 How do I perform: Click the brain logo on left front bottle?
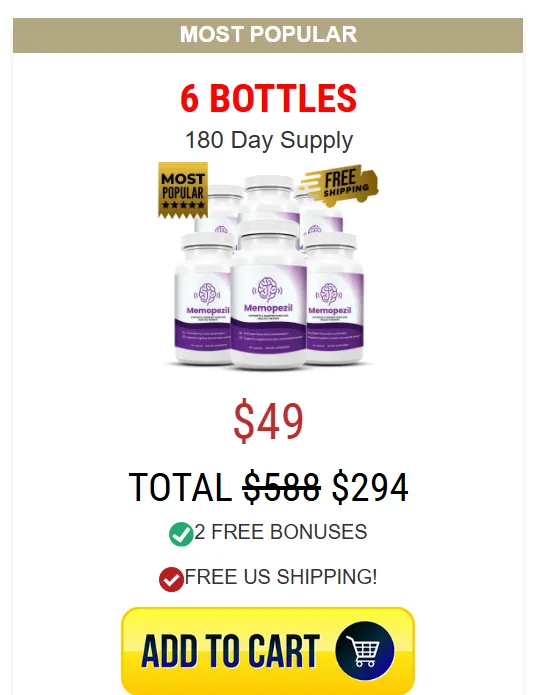point(207,293)
